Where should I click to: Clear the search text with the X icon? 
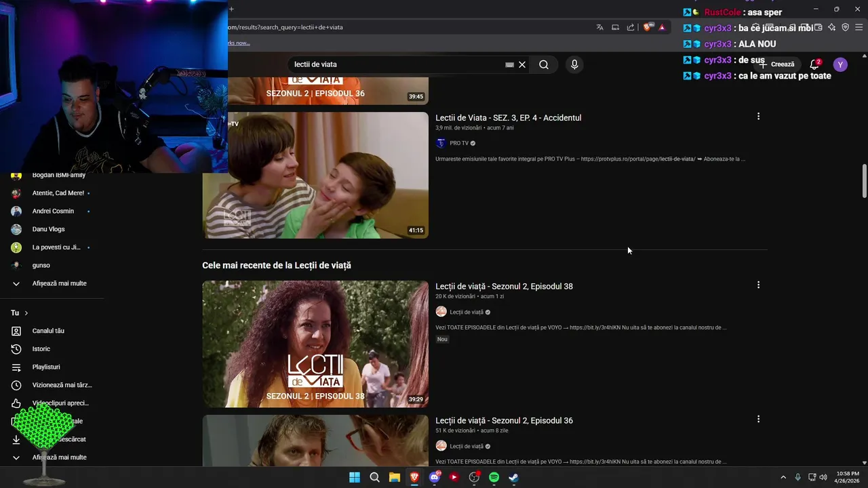pos(522,64)
